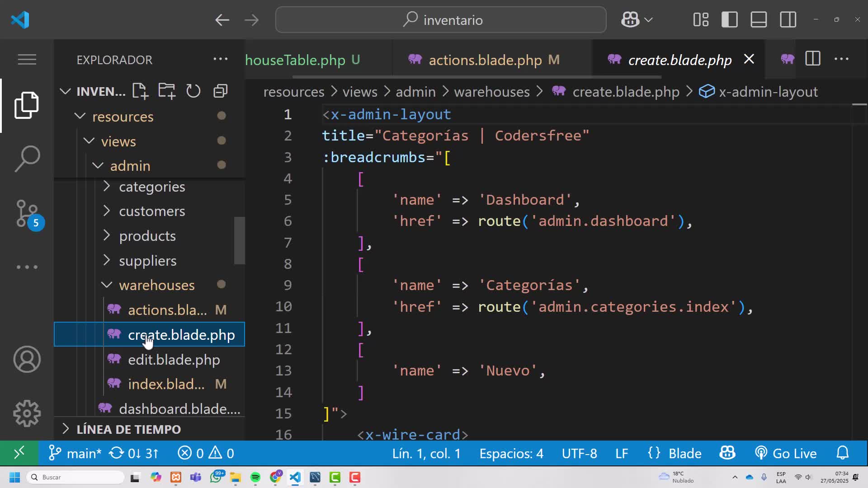Click the main* branch in the status bar
The height and width of the screenshot is (488, 868).
pyautogui.click(x=75, y=453)
